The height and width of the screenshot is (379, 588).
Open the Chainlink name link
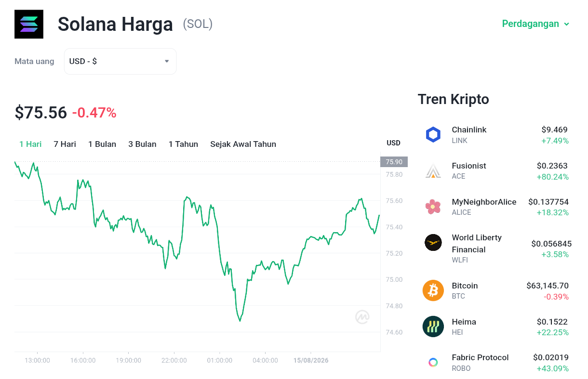pyautogui.click(x=469, y=130)
